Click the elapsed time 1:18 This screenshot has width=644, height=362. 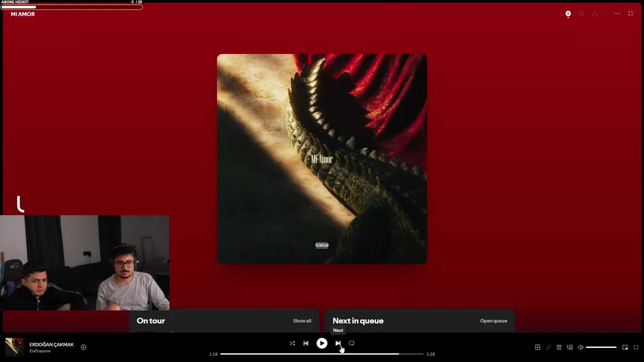[213, 354]
